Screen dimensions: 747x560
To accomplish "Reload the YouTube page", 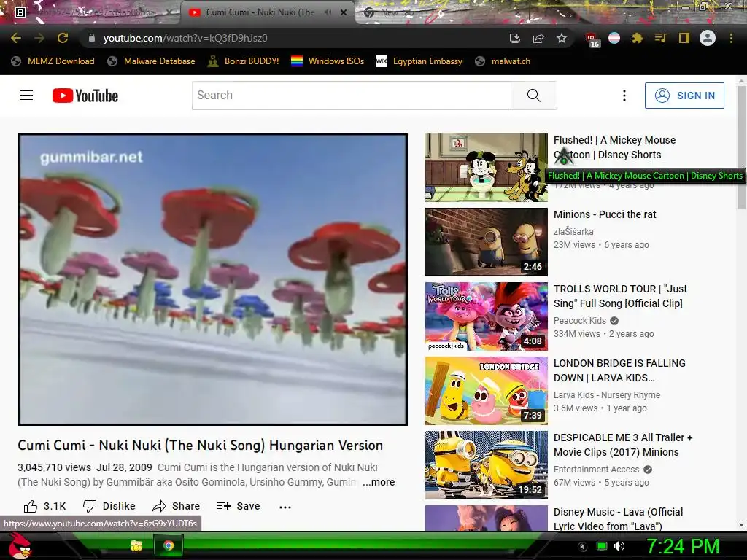I will pyautogui.click(x=63, y=38).
